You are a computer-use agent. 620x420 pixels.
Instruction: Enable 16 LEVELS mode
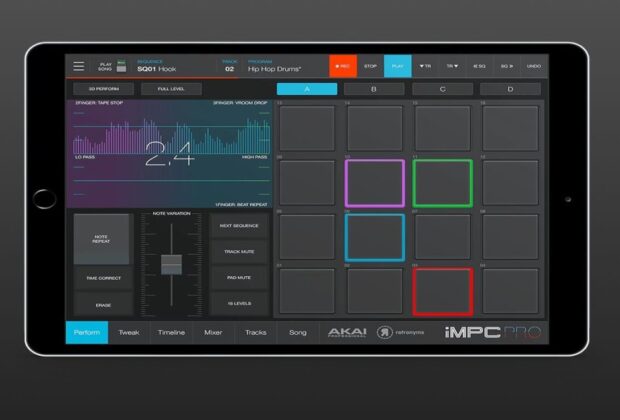click(239, 304)
